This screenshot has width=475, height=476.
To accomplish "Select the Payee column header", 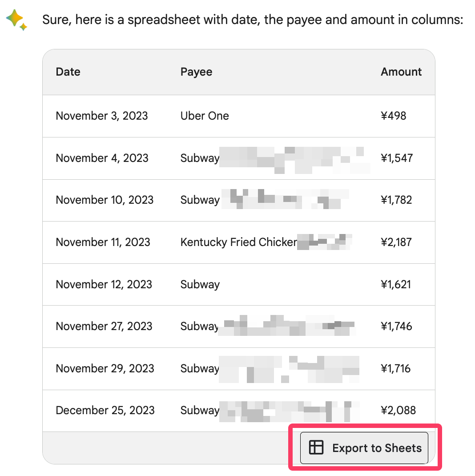I will (196, 72).
